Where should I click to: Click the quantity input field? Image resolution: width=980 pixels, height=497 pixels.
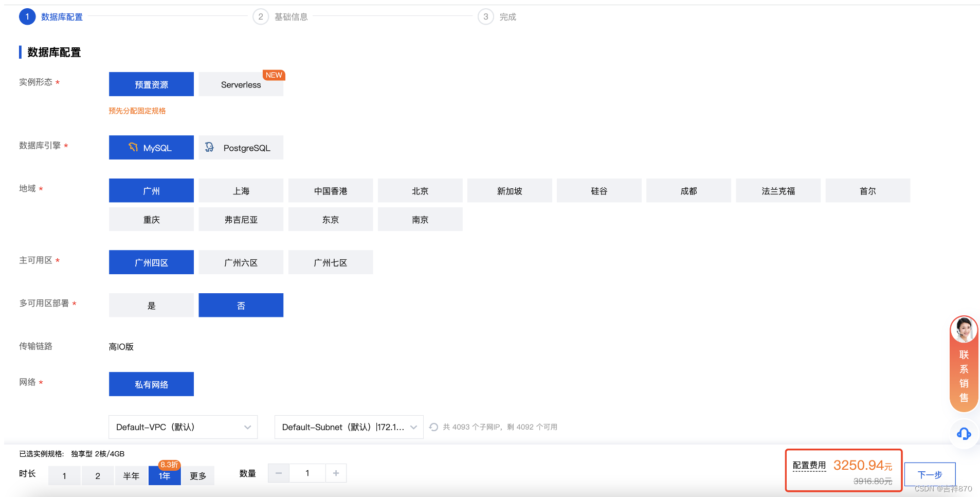coord(307,473)
